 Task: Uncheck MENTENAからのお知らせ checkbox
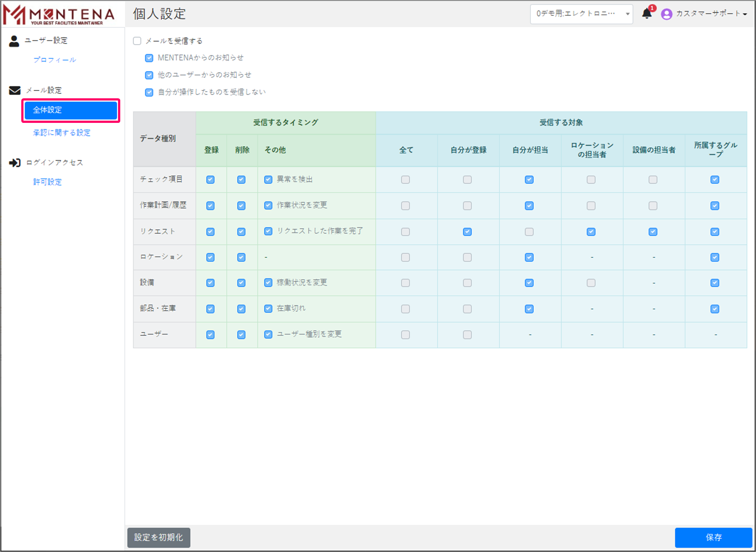pyautogui.click(x=149, y=58)
